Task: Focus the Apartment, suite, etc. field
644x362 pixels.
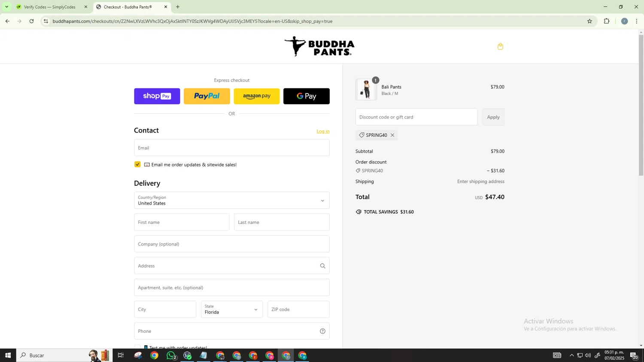Action: tap(232, 287)
